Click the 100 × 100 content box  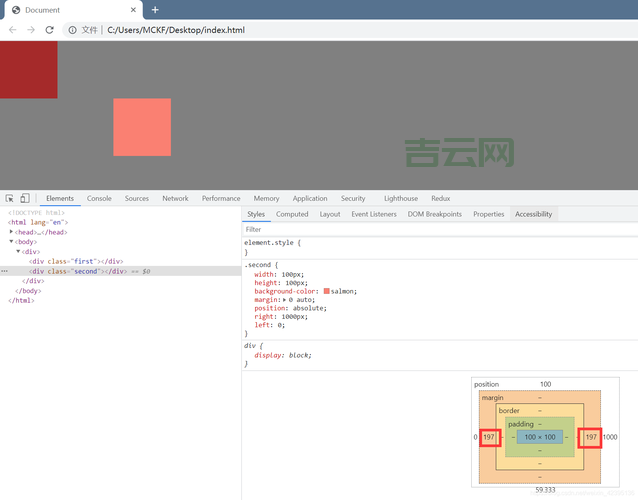click(x=539, y=438)
